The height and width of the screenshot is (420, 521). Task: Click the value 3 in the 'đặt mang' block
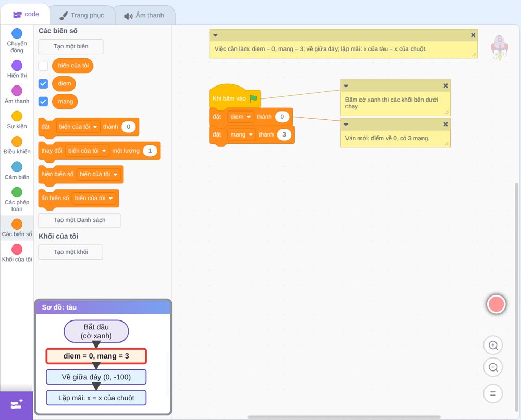(284, 134)
